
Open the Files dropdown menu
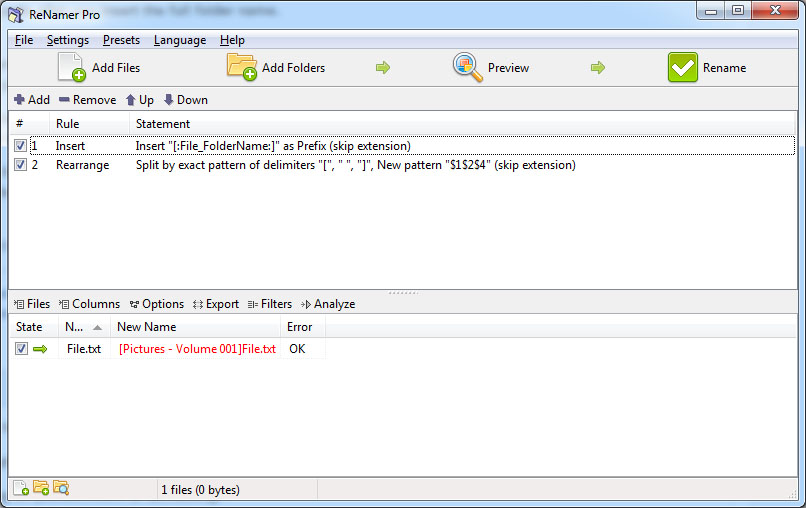coord(32,304)
